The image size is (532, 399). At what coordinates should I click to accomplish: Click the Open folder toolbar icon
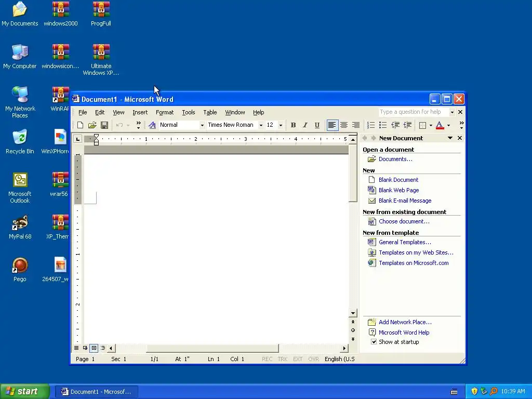pos(92,125)
